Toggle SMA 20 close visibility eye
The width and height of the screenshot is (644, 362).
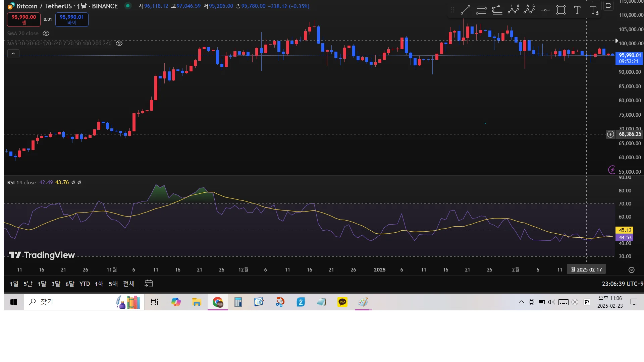pos(46,33)
